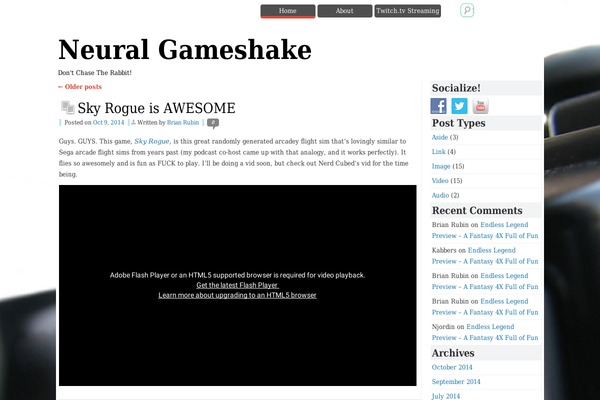600x400 pixels.
Task: Open the Twitter social icon
Action: pyautogui.click(x=459, y=106)
